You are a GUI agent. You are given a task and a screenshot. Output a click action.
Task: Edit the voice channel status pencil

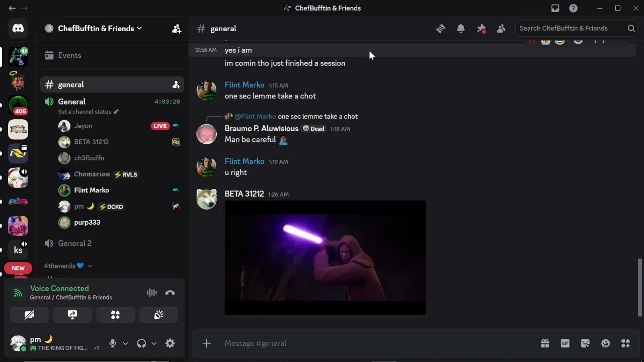(x=116, y=112)
